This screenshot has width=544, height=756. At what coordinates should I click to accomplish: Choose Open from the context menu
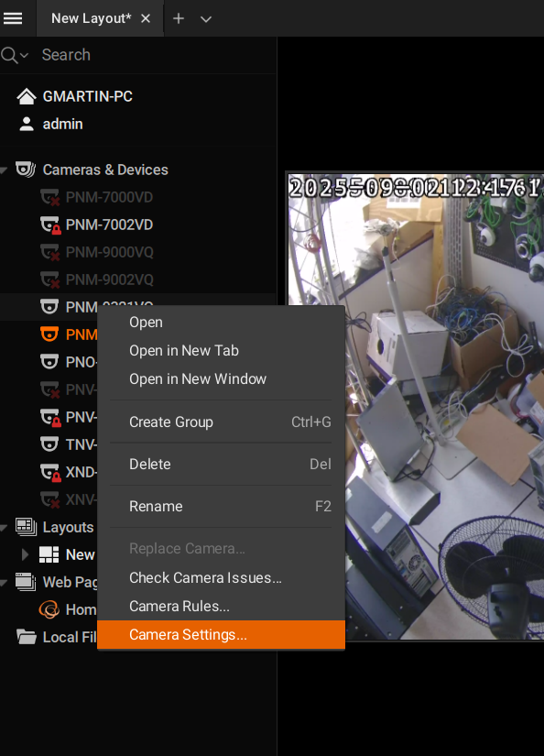tap(221, 322)
